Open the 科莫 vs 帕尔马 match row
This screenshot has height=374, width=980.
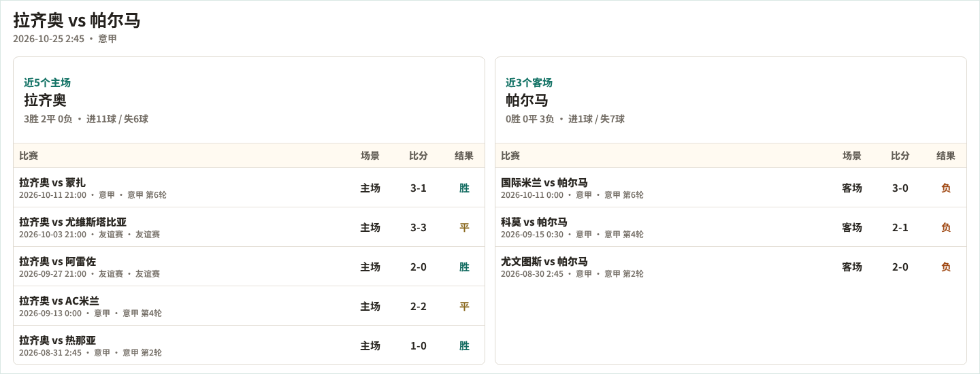coord(731,227)
